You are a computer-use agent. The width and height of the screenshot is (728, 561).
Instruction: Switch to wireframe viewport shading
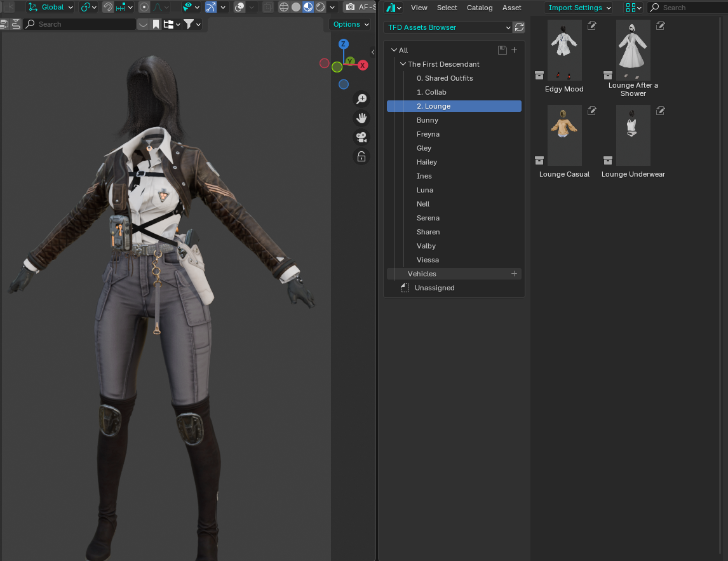click(284, 7)
